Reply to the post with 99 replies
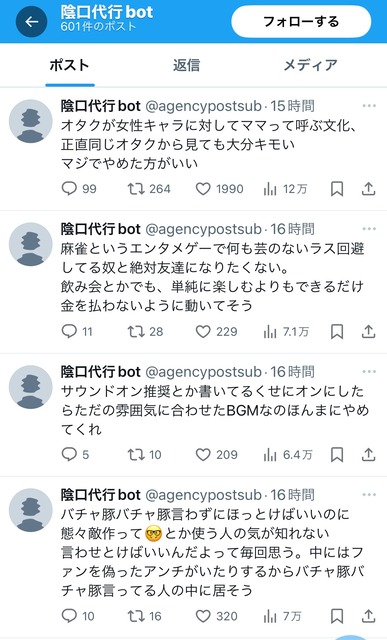Viewport: 387px width, 640px height. (x=79, y=189)
